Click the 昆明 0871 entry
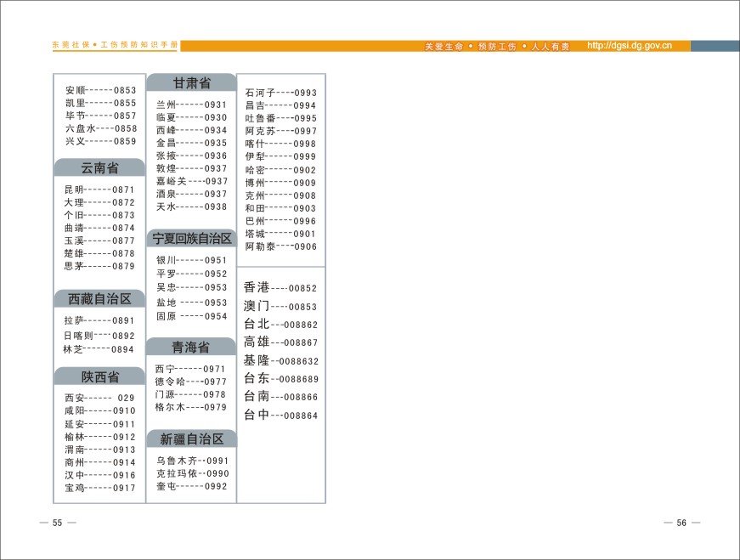Image resolution: width=740 pixels, height=560 pixels. coord(99,189)
